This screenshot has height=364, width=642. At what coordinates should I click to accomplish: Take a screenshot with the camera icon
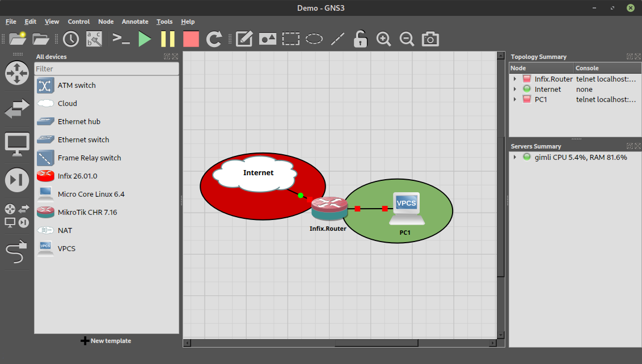[x=430, y=39]
